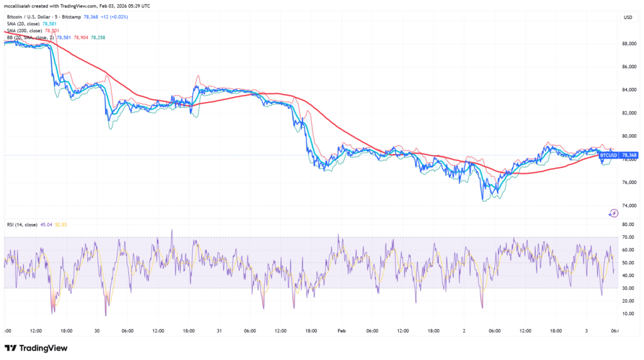Click the RSI 30.00 level axis label

(628, 288)
